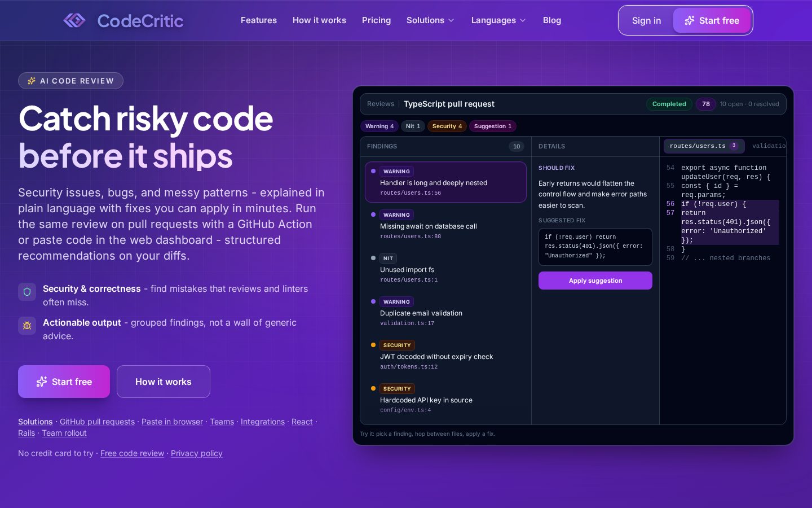Click the suggested fix code snippet
812x508 pixels.
(595, 247)
